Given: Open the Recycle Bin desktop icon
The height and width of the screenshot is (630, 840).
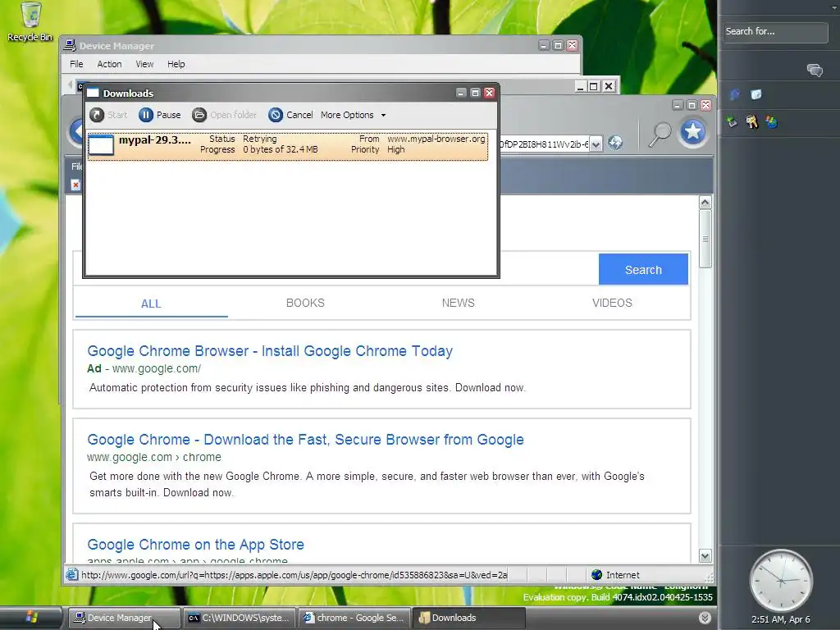Looking at the screenshot, I should click(x=30, y=21).
